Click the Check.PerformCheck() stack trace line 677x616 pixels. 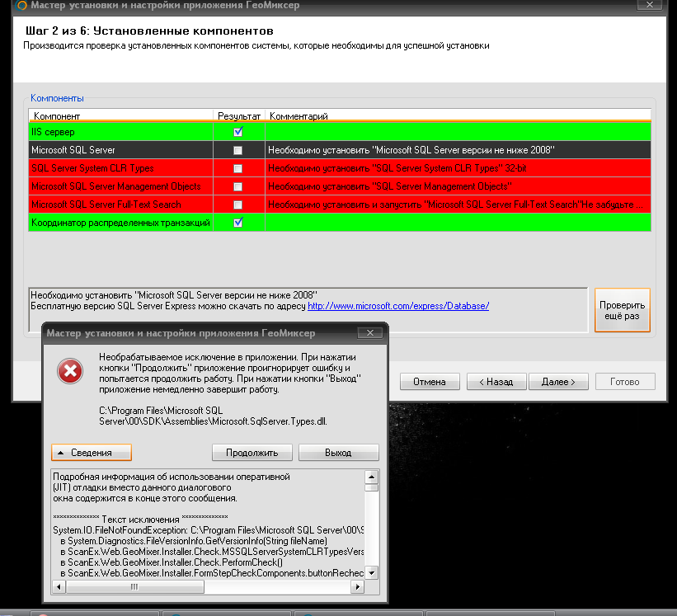click(x=172, y=562)
